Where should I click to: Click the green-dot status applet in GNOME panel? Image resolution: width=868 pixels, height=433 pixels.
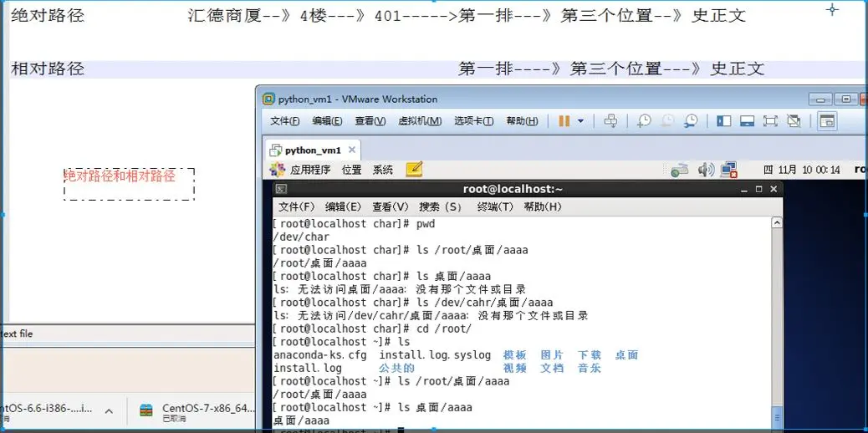point(679,171)
